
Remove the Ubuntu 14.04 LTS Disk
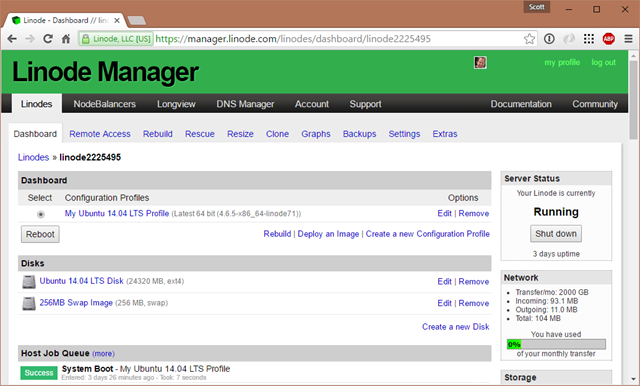click(x=473, y=282)
